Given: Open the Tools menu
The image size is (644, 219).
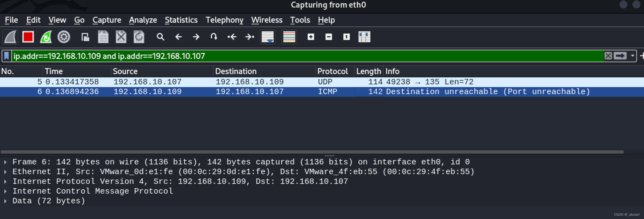Looking at the screenshot, I should tap(300, 20).
